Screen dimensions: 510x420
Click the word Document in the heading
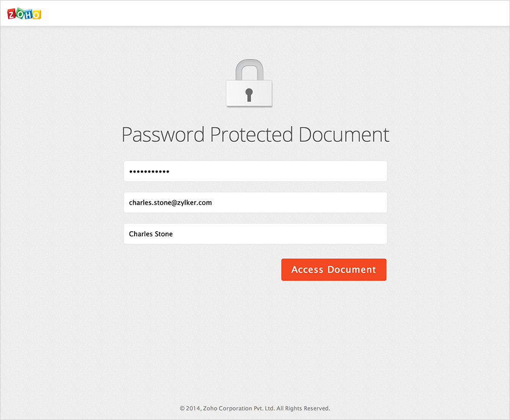coord(344,135)
